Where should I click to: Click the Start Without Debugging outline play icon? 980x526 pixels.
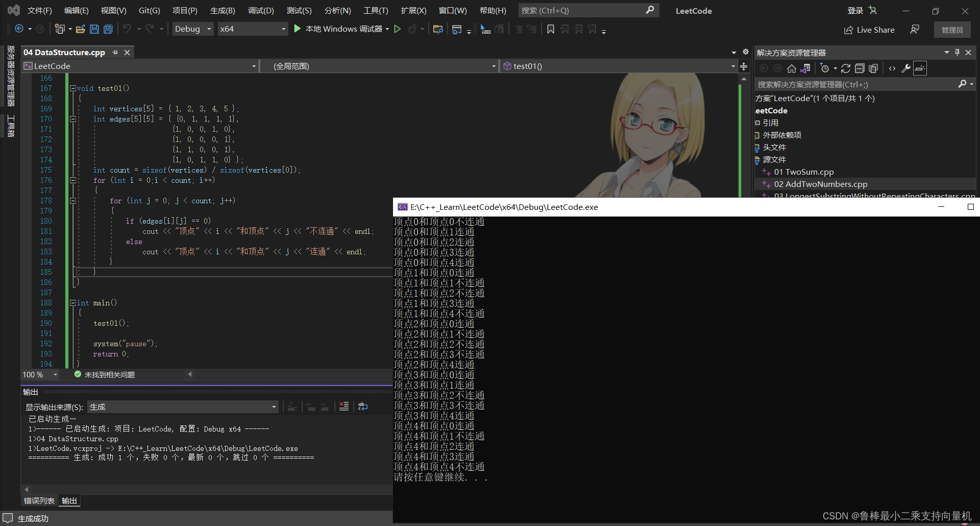398,29
